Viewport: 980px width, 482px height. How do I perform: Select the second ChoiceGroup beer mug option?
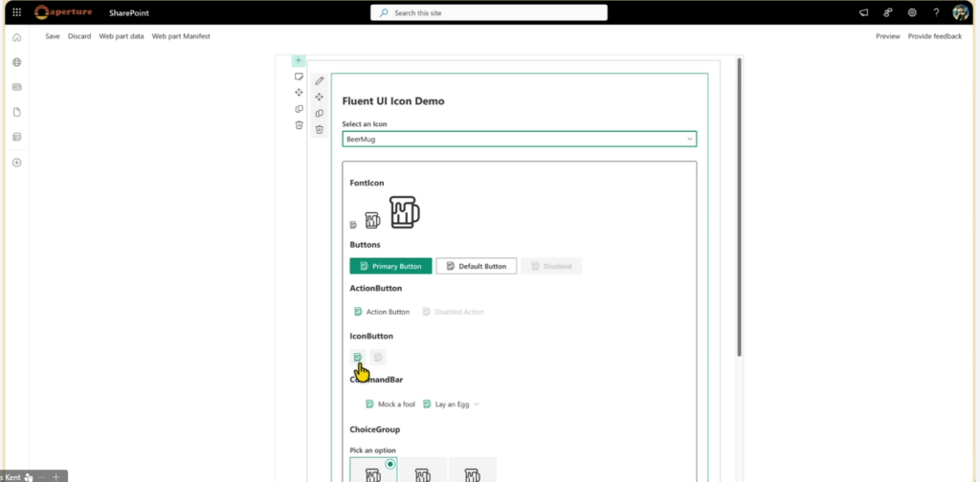pyautogui.click(x=423, y=470)
